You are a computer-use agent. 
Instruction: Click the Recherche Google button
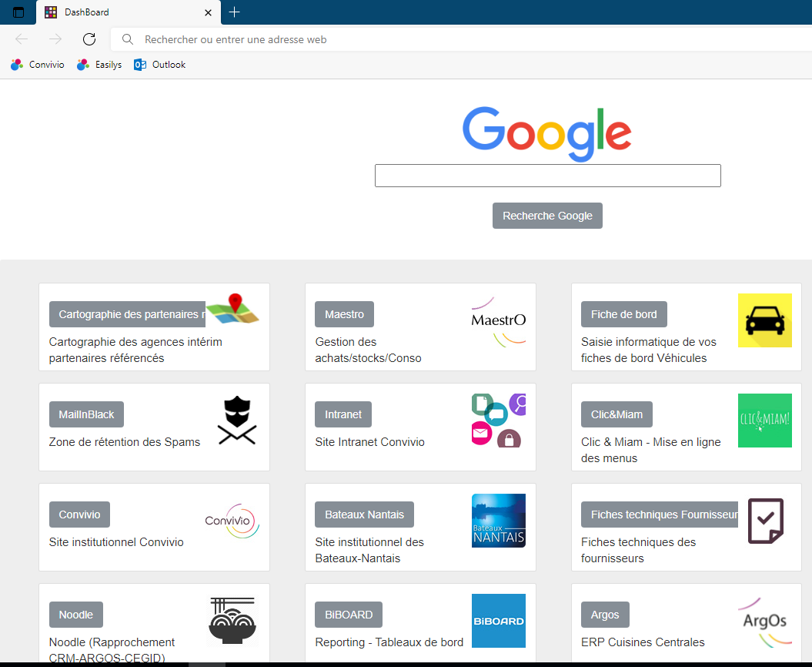[x=547, y=216]
